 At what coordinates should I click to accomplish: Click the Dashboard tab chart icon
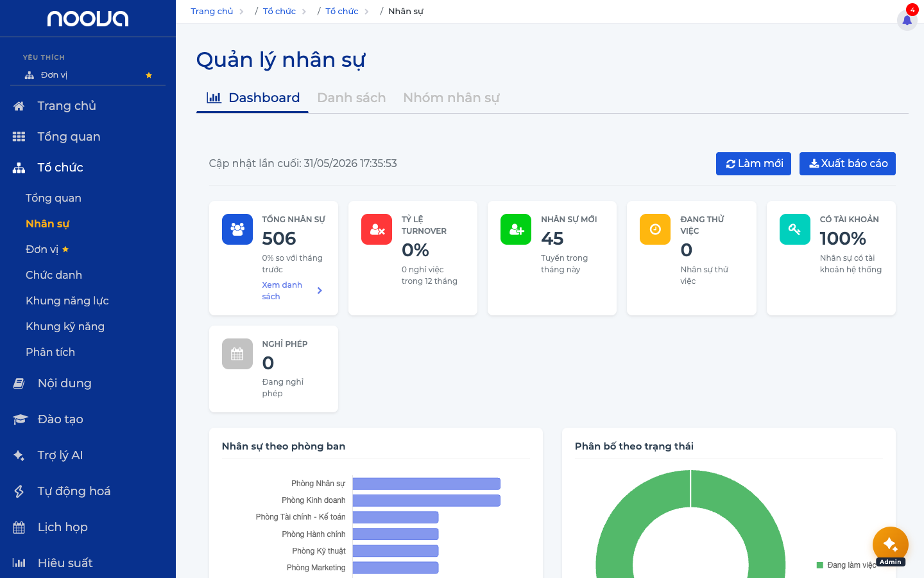[x=214, y=98]
